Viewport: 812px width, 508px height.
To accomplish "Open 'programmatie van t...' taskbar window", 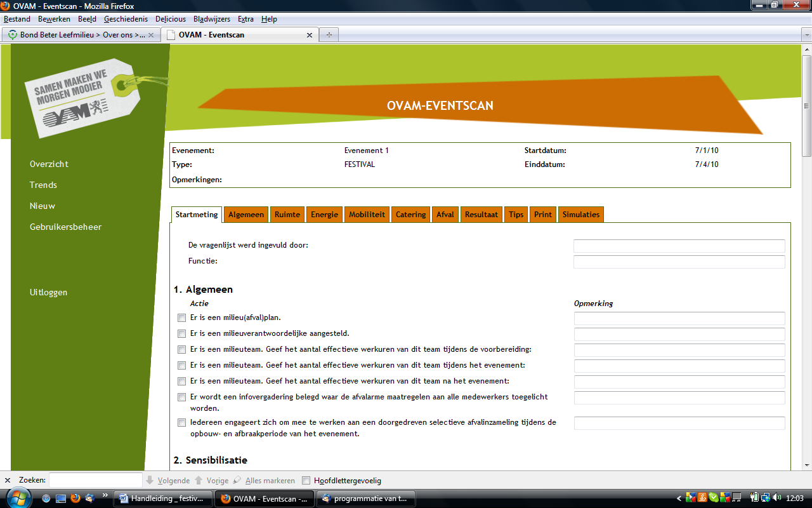I will [x=367, y=498].
